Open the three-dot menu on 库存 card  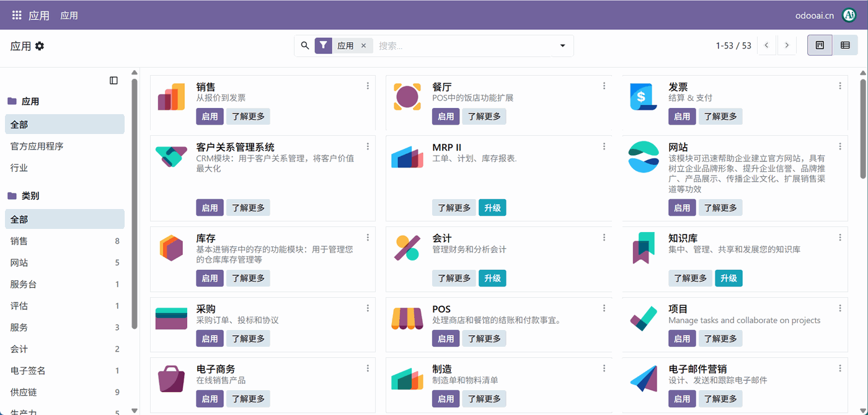tap(368, 238)
